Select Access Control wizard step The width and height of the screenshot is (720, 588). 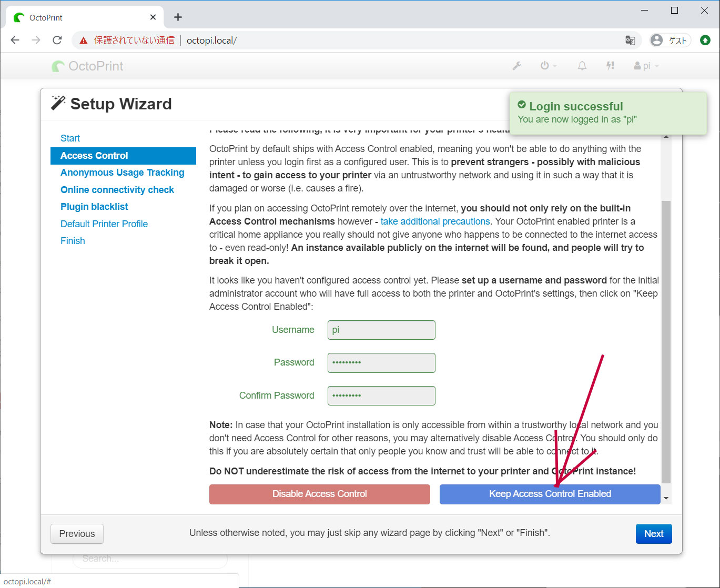point(123,156)
